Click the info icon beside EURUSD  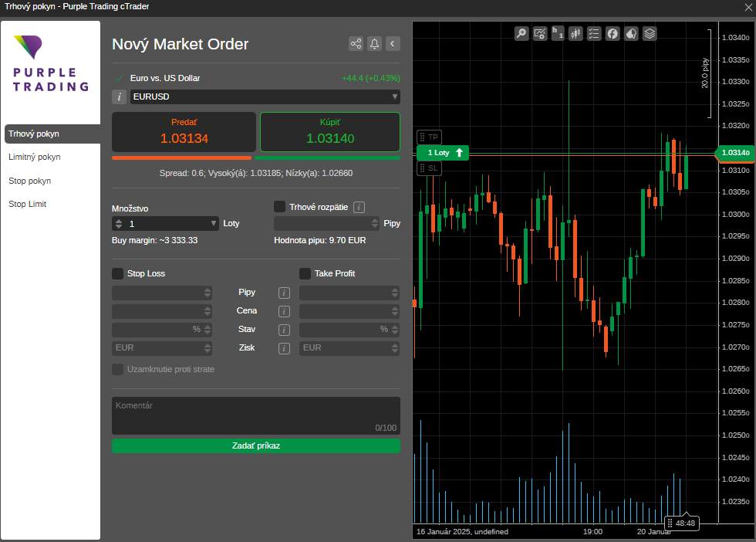[x=120, y=97]
